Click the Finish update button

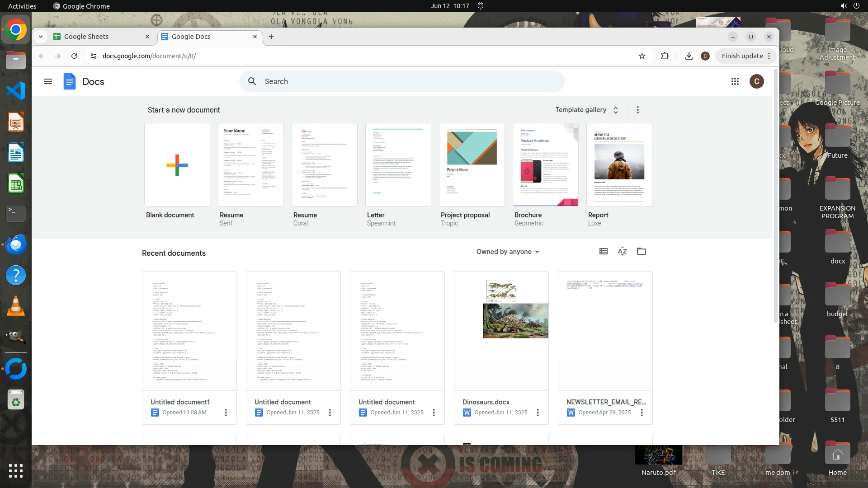pos(742,56)
